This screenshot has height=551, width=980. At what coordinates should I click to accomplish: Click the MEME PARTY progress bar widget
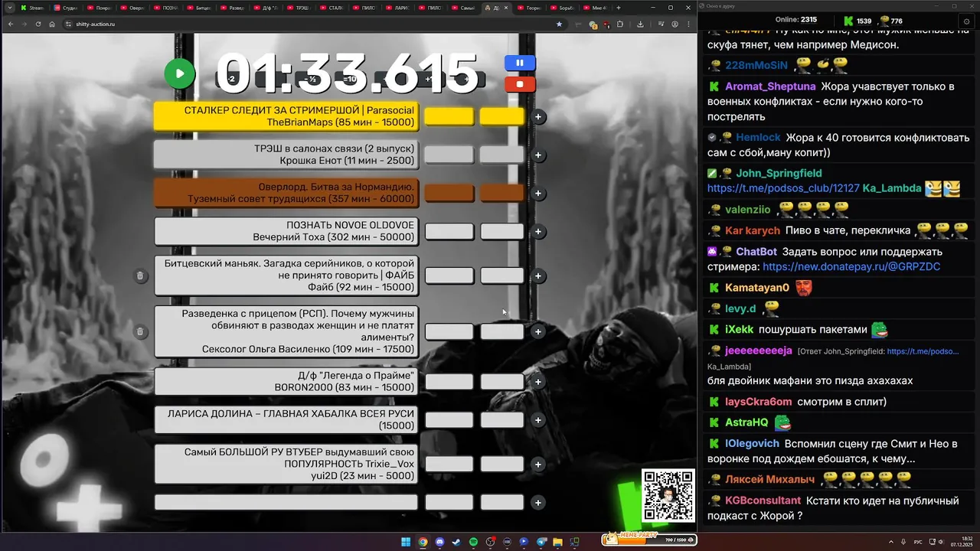(x=650, y=539)
